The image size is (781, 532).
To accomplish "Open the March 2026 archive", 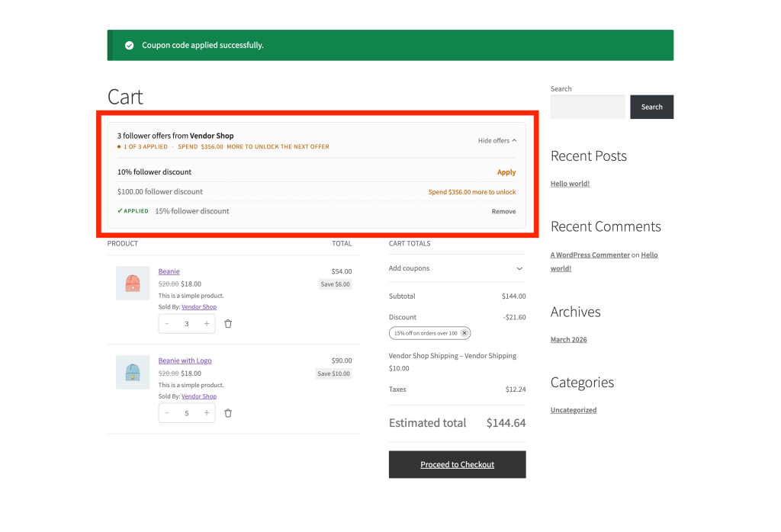I will [568, 339].
